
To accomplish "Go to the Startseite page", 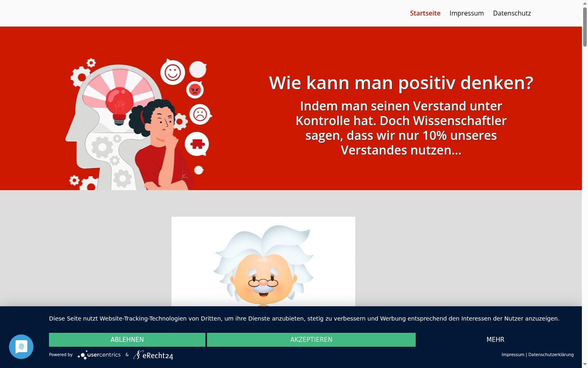I will tap(425, 13).
